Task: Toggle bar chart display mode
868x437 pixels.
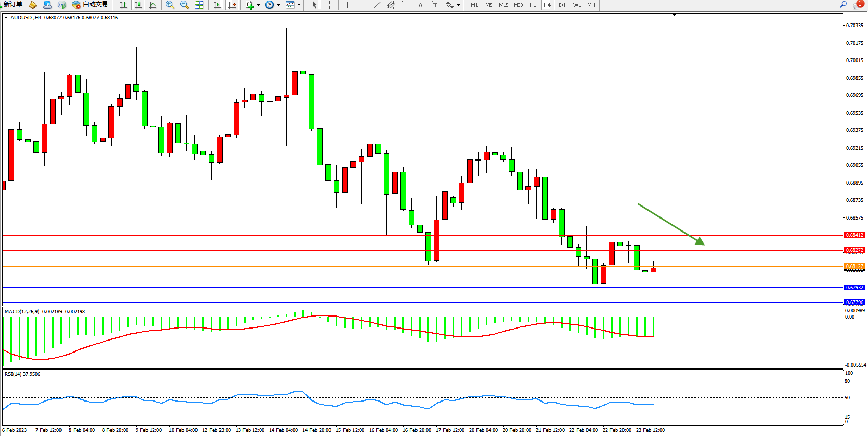Action: click(x=124, y=5)
